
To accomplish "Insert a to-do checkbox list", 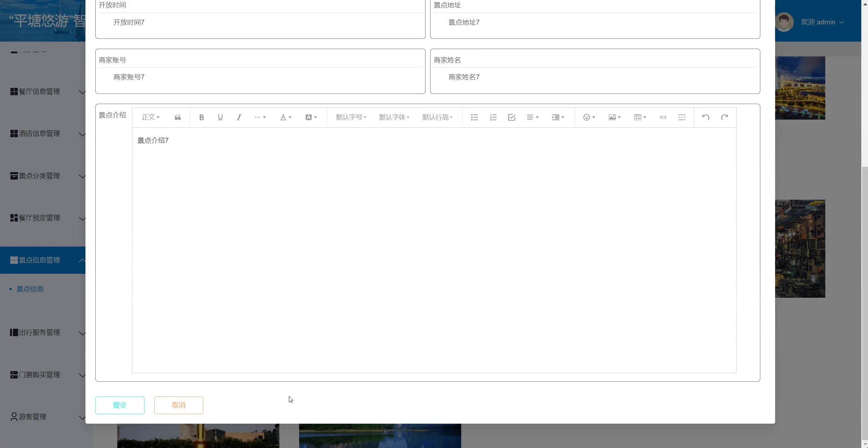I will tap(512, 117).
